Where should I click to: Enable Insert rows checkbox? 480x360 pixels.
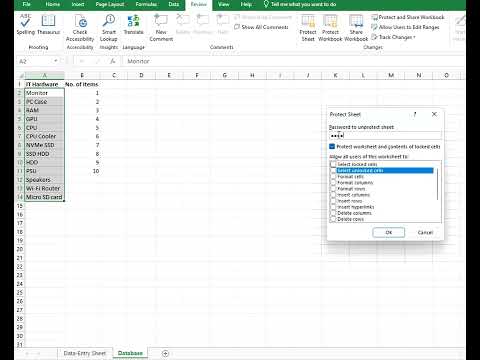333,201
